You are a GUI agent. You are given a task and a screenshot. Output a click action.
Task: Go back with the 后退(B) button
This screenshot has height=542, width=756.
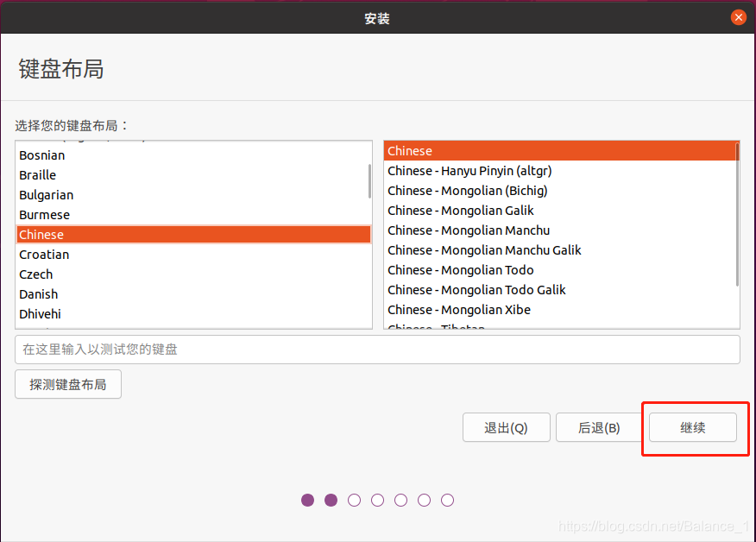599,427
